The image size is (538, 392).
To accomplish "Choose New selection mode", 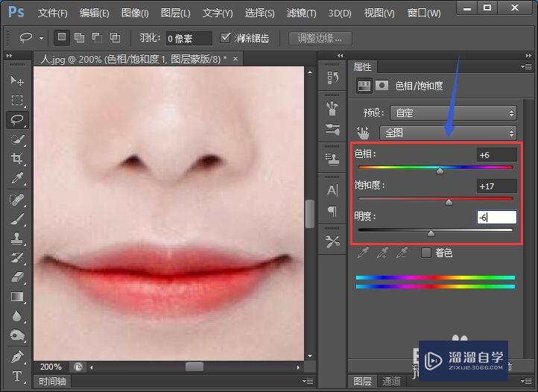I will 62,37.
